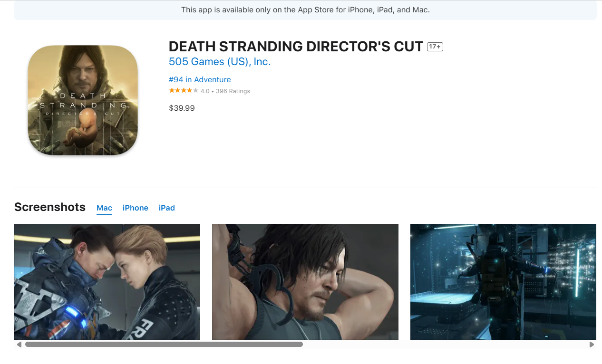This screenshot has height=364, width=602.
Task: Click the App Store availability banner text
Action: point(305,10)
